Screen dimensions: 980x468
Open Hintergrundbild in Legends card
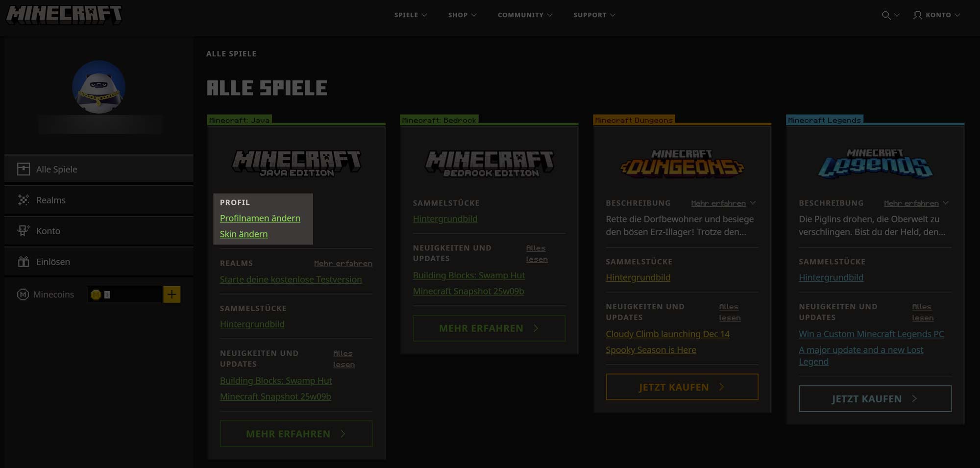(x=831, y=277)
